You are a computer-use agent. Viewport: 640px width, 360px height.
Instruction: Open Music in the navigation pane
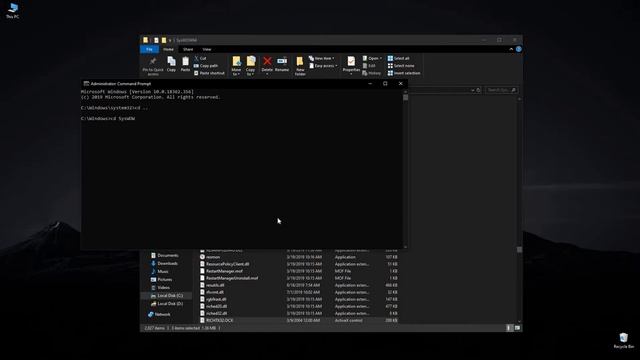160,271
